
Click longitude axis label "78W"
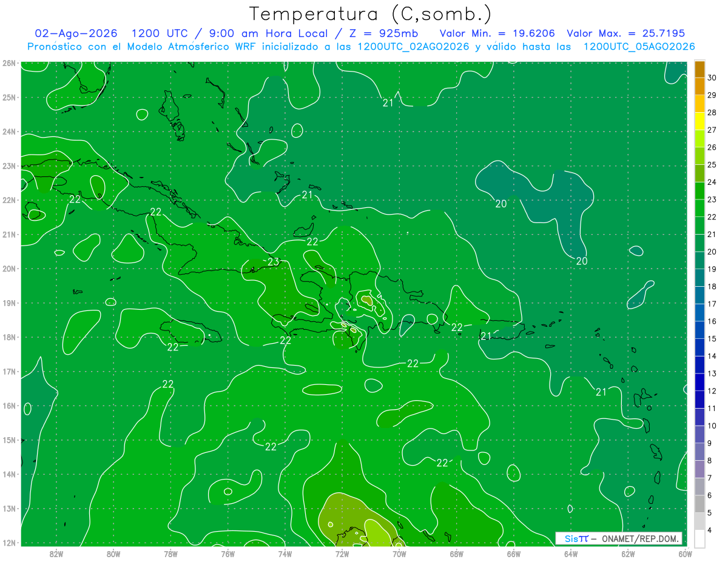[170, 553]
